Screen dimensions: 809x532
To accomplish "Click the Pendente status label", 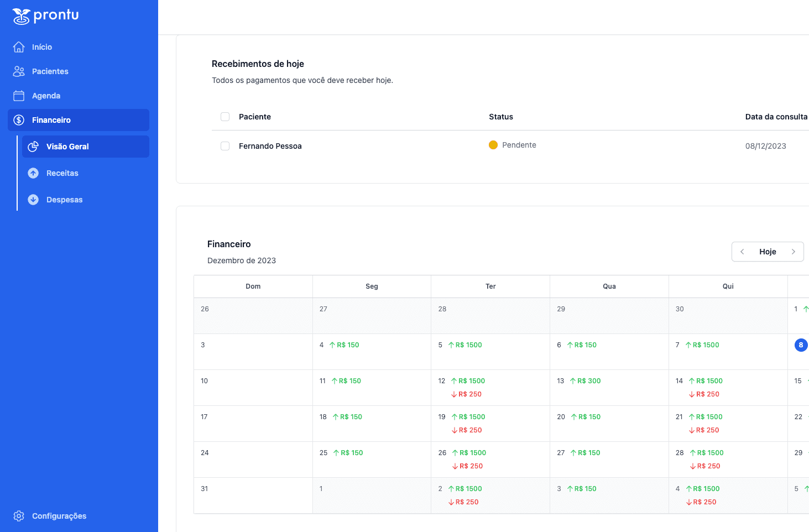I will [x=519, y=145].
